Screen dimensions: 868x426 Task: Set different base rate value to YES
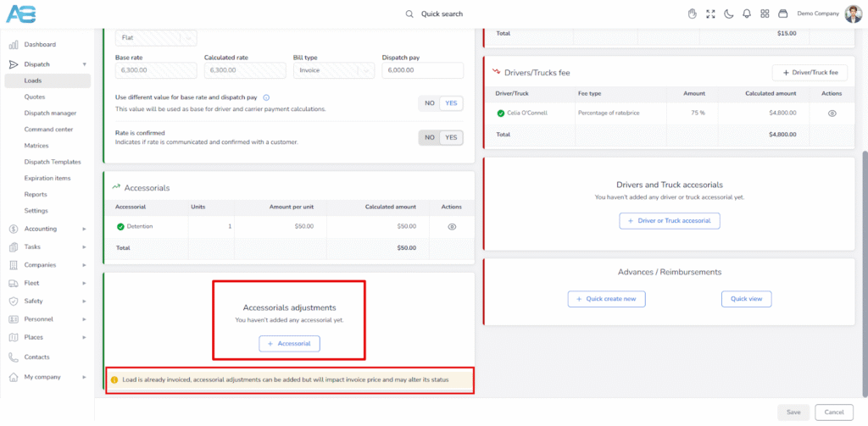pos(451,103)
